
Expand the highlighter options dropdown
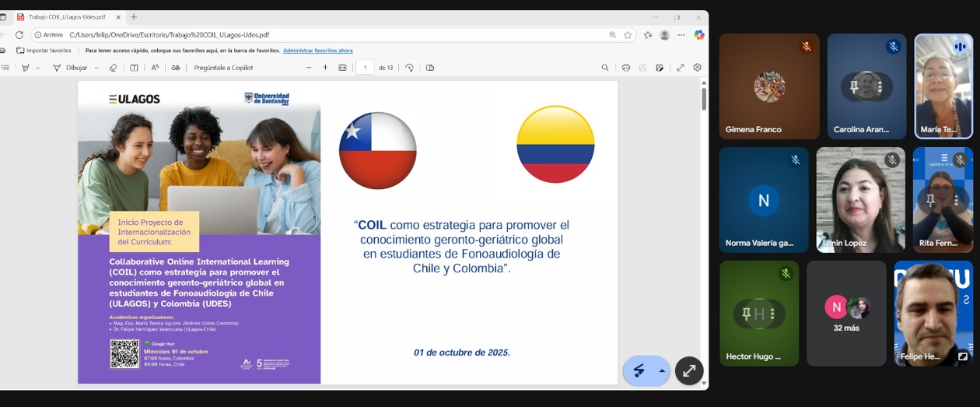pyautogui.click(x=37, y=68)
